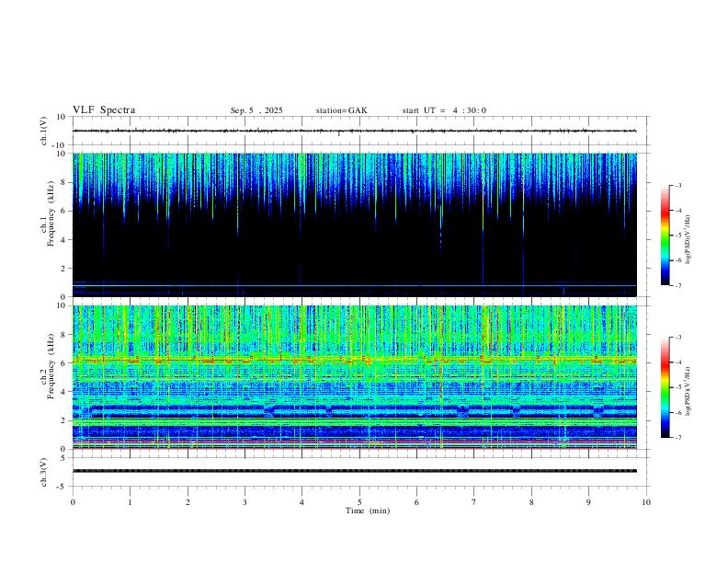This screenshot has width=728, height=563.
Task: Select the date text "Sep. 5 , 2025"
Action: coord(256,110)
